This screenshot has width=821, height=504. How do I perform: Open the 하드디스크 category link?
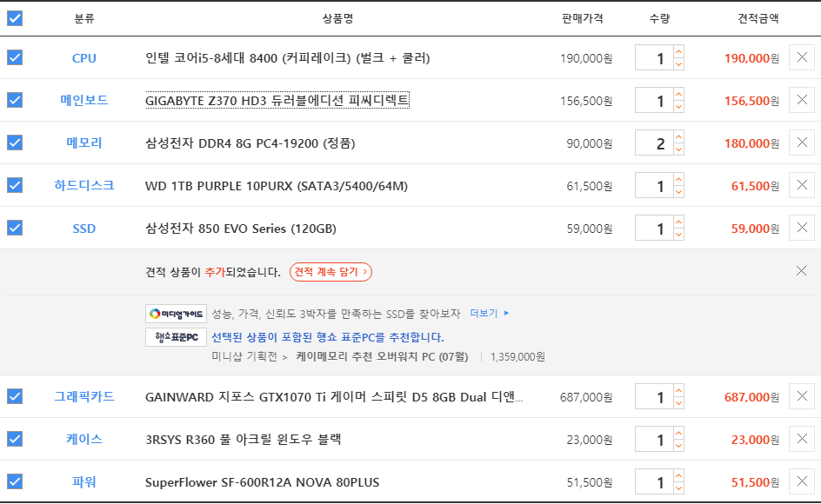pos(84,185)
